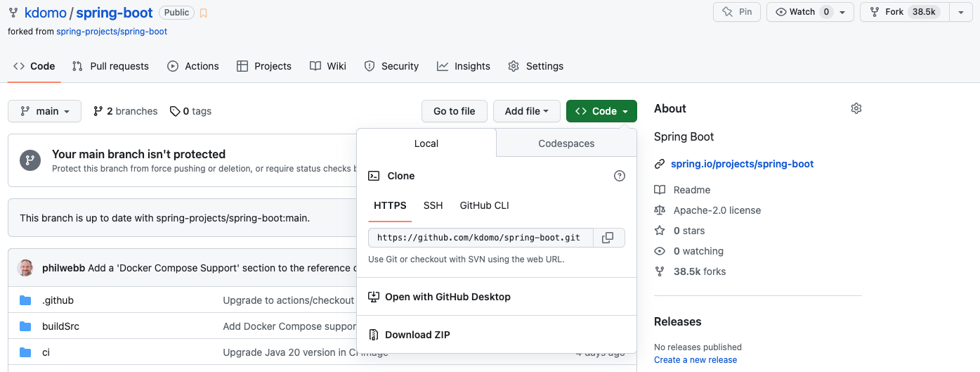Open the Watch dropdown arrow
The image size is (980, 372).
click(843, 12)
